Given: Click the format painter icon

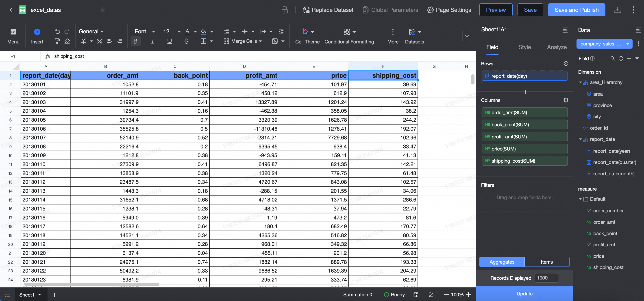Looking at the screenshot, I should (57, 41).
